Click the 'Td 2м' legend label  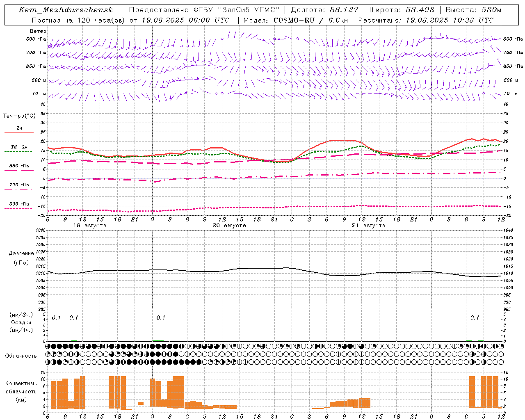19,147
